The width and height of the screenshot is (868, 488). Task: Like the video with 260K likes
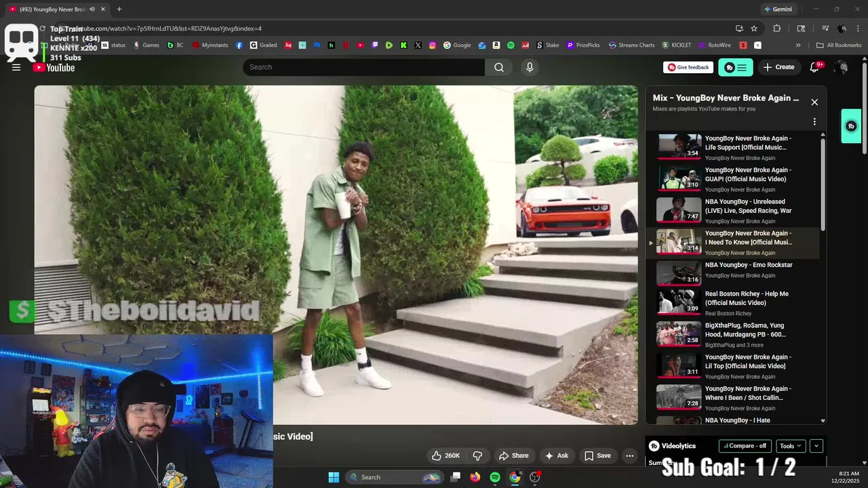coord(446,455)
